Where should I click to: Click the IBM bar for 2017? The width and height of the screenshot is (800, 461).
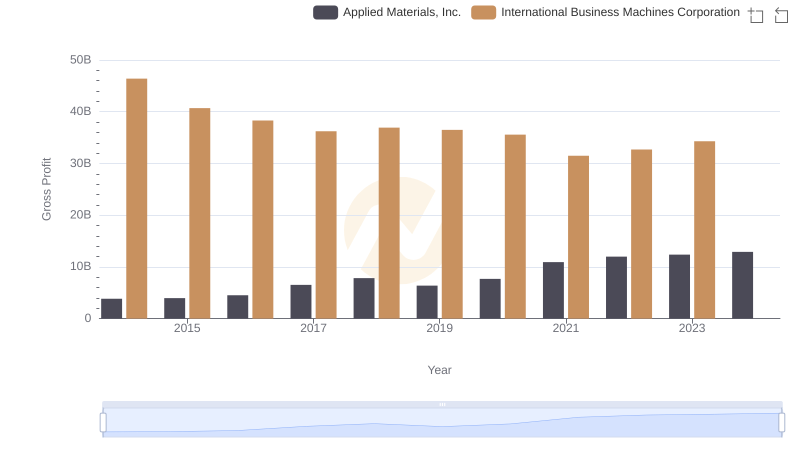pyautogui.click(x=326, y=225)
